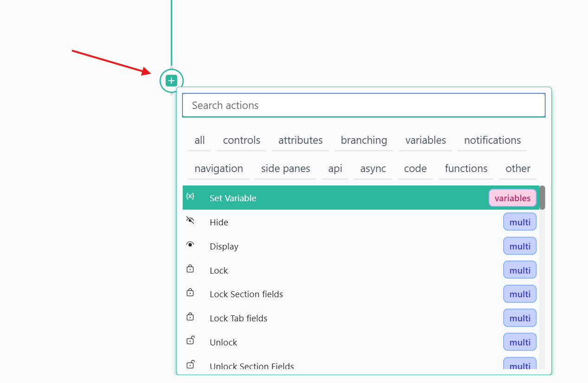Focus the Search actions field
588x383 pixels.
point(364,105)
